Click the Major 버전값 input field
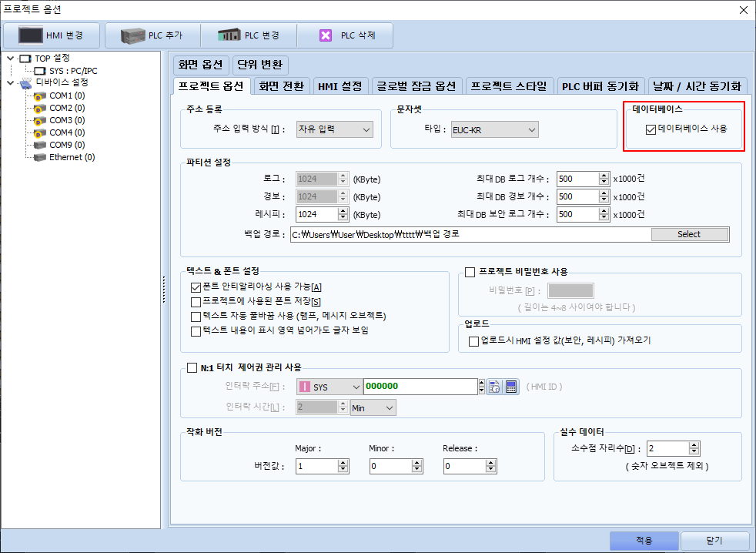Viewport: 756px width, 553px height. coord(316,466)
